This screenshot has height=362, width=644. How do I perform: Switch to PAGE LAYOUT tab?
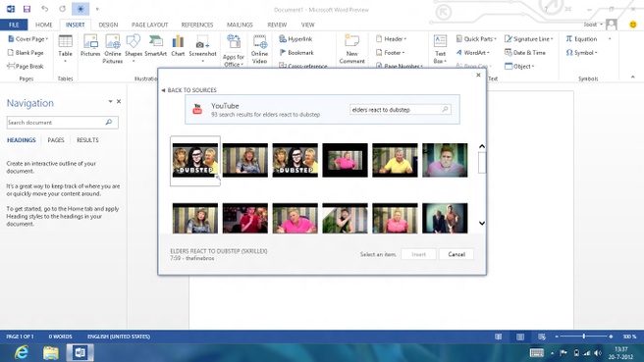[149, 25]
